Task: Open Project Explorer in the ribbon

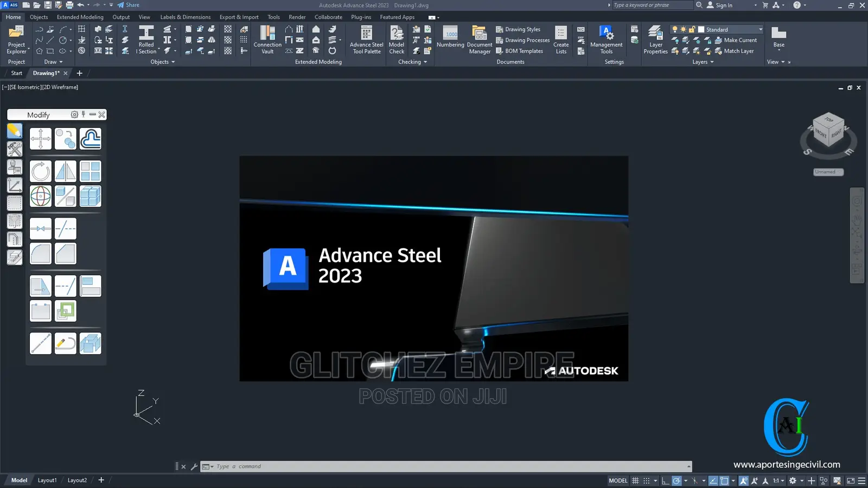Action: point(16,40)
